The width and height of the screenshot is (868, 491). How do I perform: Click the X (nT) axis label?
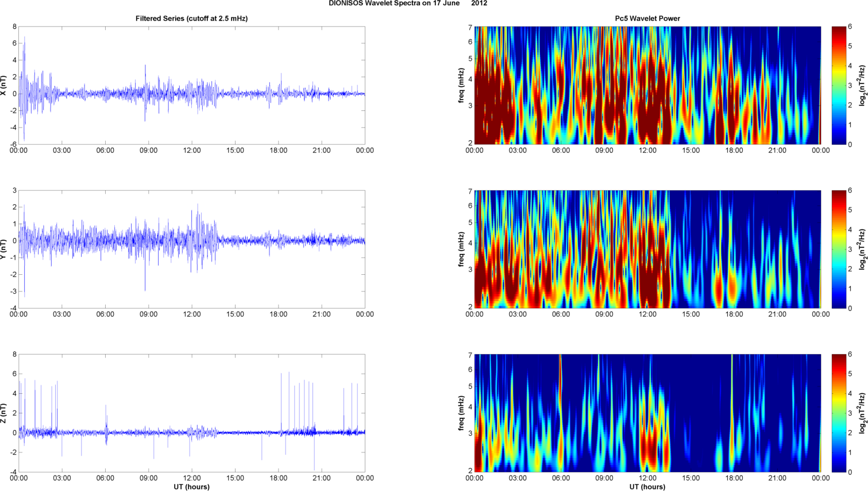click(4, 85)
